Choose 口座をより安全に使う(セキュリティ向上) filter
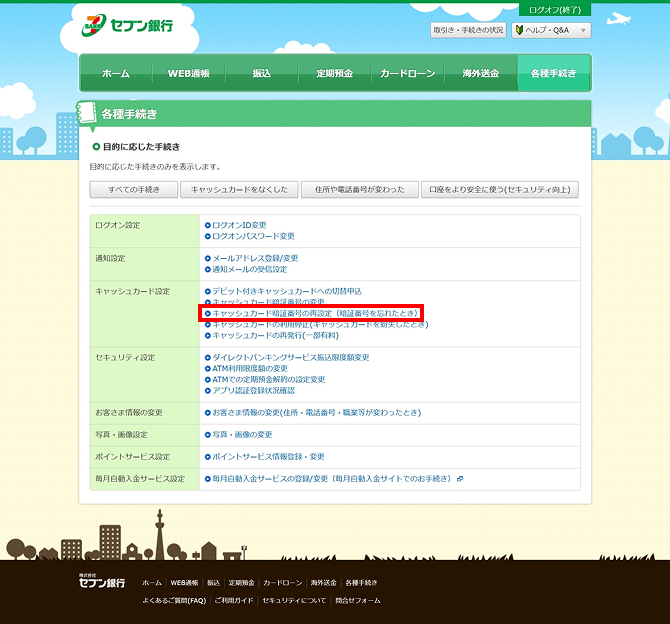 tap(499, 189)
